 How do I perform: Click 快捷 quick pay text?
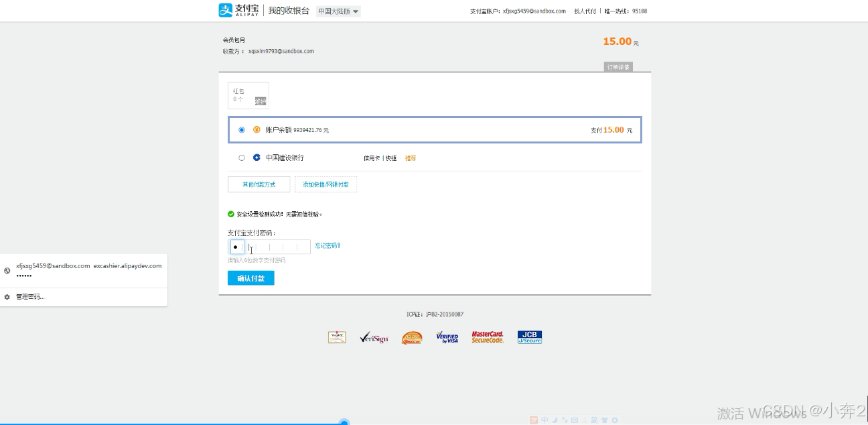[391, 158]
